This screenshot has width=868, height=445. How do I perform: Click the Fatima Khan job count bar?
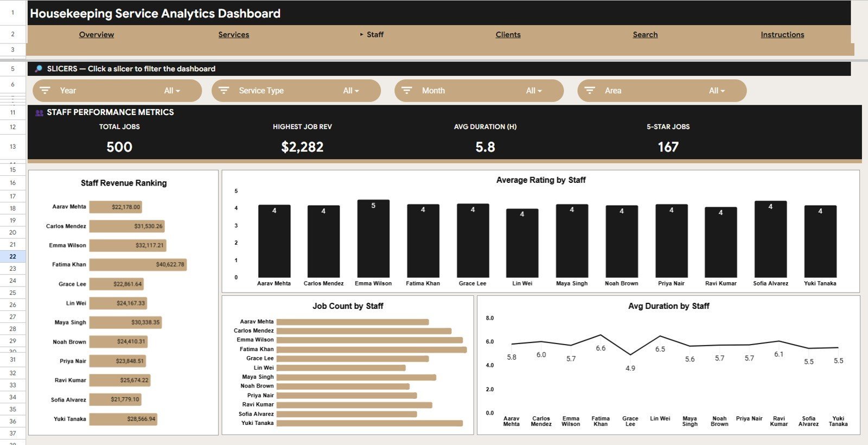point(372,349)
